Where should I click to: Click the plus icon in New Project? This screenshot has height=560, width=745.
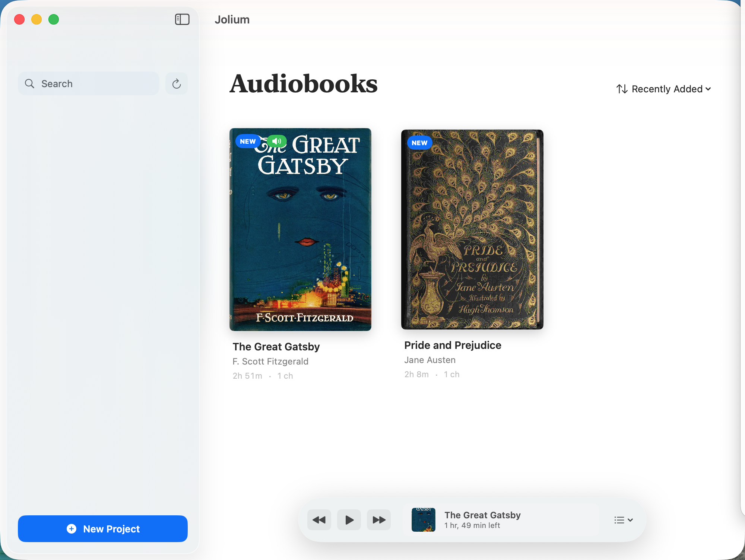pos(72,529)
